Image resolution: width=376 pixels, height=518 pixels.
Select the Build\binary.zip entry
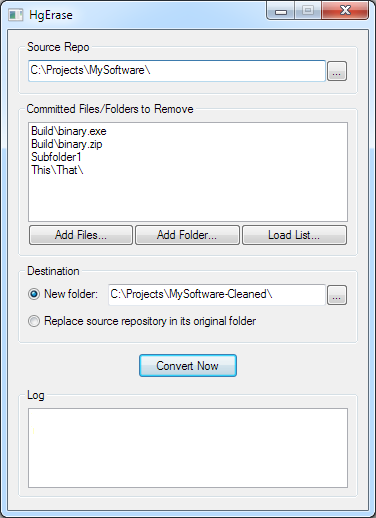pyautogui.click(x=67, y=144)
